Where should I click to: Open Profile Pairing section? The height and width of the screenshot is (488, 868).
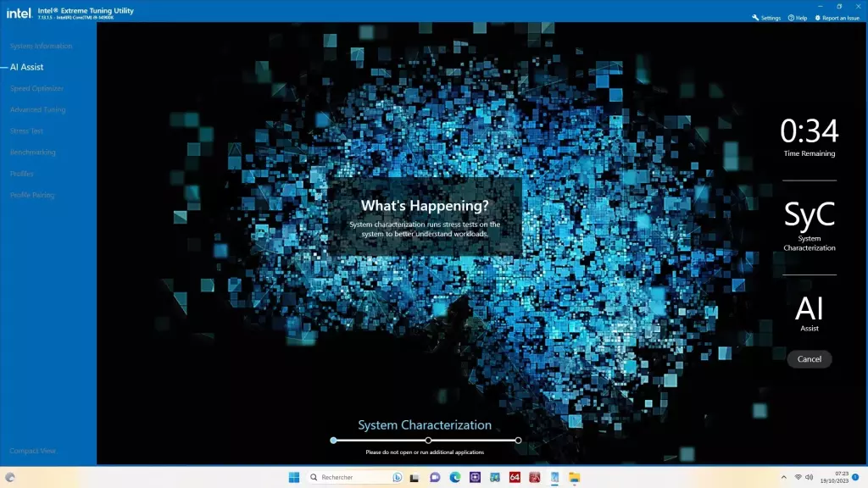click(32, 195)
